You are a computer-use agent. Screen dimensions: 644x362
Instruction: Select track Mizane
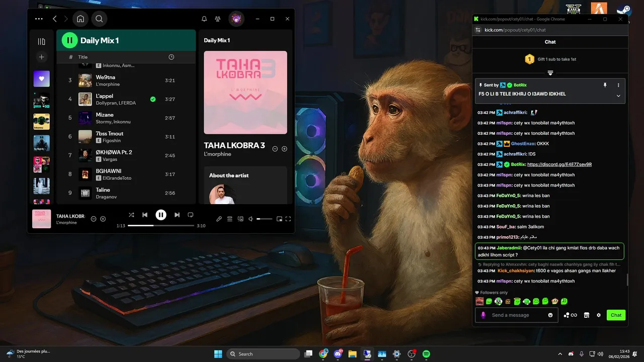126,118
